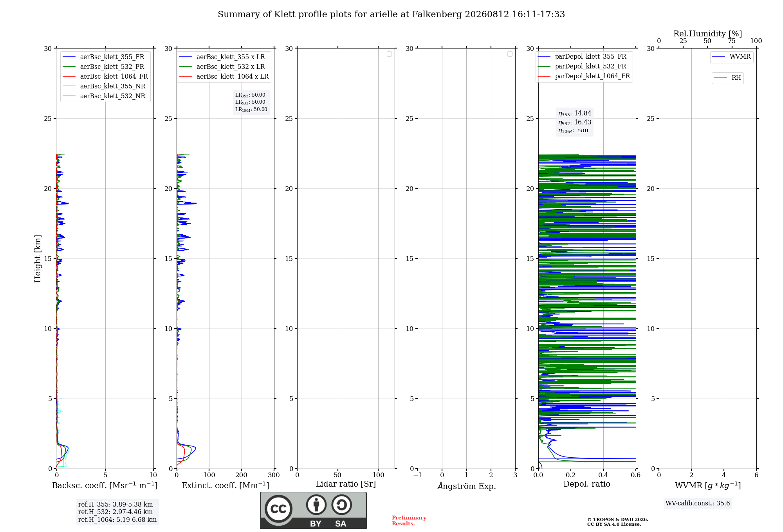Click the TROPOS & DWD 2026 copyright text
The width and height of the screenshot is (783, 532).
coord(618,519)
